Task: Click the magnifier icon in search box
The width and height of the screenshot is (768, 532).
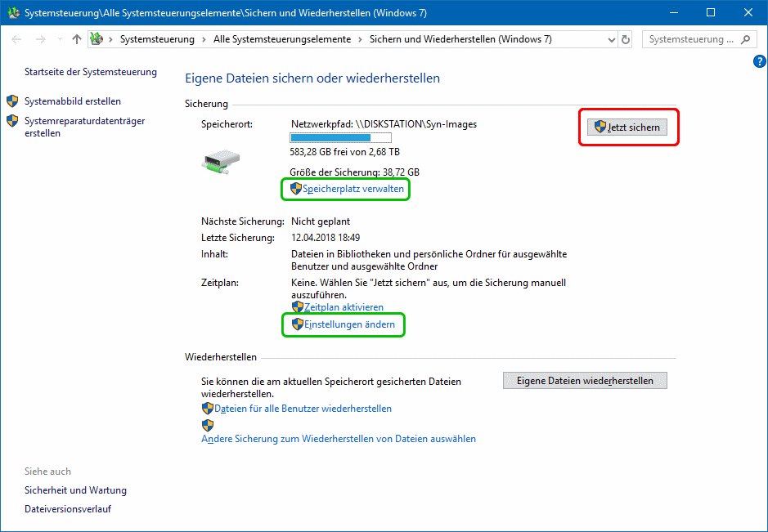Action: pyautogui.click(x=745, y=39)
